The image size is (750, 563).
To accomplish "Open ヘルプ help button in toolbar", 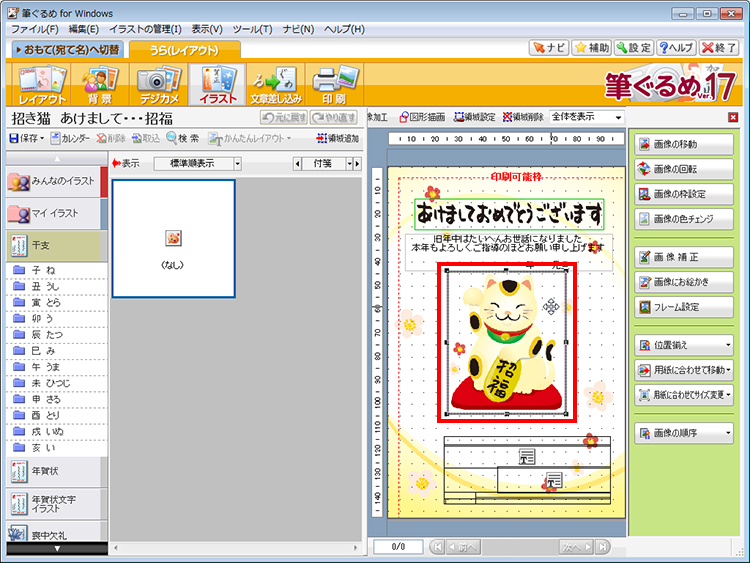I will click(x=676, y=48).
